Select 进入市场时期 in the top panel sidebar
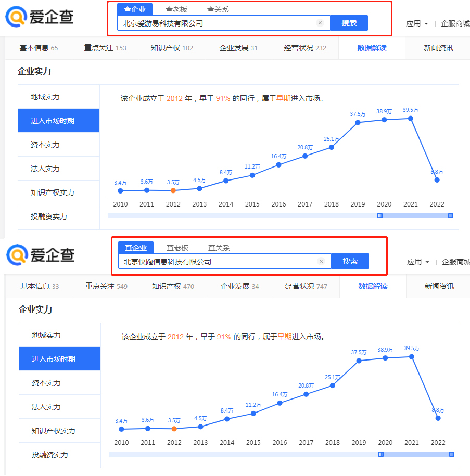 click(59, 121)
